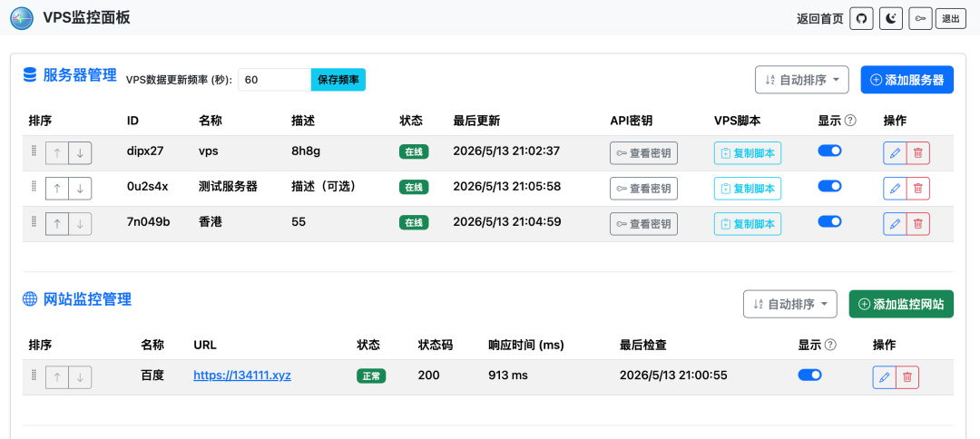Edit 百度 website pencil icon
This screenshot has width=980, height=439.
(885, 377)
